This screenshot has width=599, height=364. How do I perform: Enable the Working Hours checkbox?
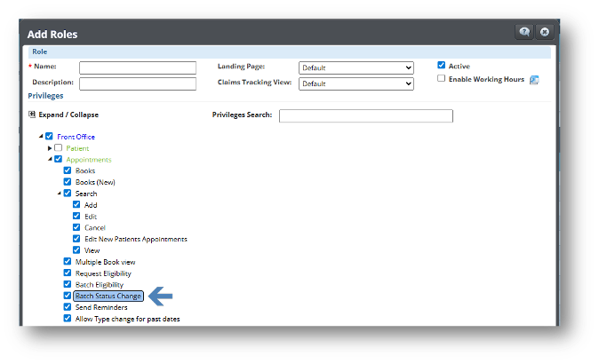(x=442, y=79)
